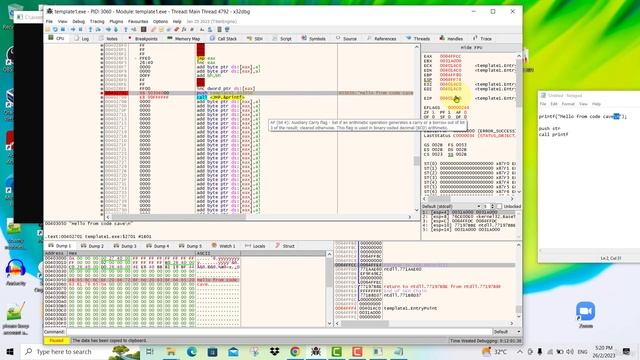Click the EAX register value

coord(450,56)
